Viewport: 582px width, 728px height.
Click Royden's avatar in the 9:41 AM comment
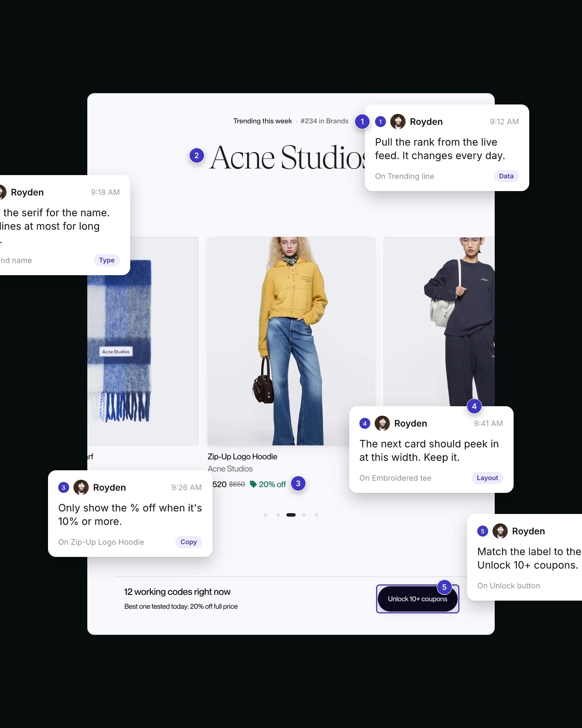(382, 423)
